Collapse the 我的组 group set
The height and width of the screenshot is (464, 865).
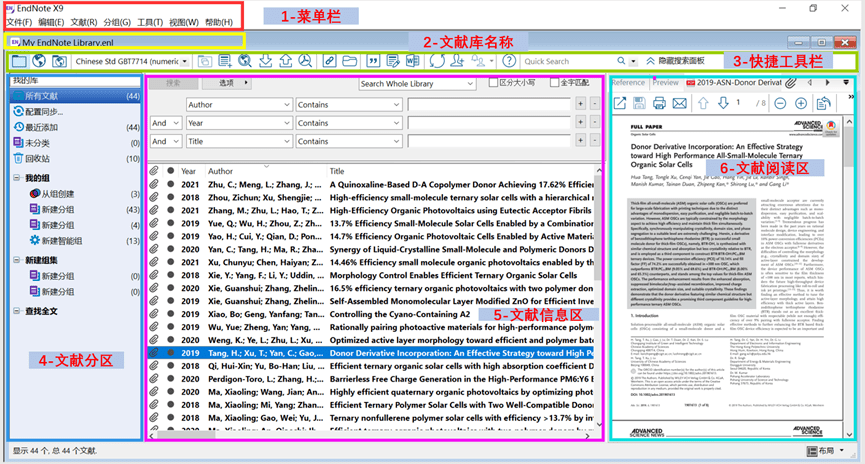(17, 178)
